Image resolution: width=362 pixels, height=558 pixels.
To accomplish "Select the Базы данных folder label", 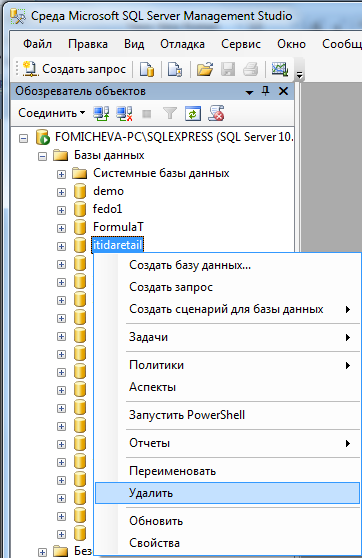I will tap(109, 155).
